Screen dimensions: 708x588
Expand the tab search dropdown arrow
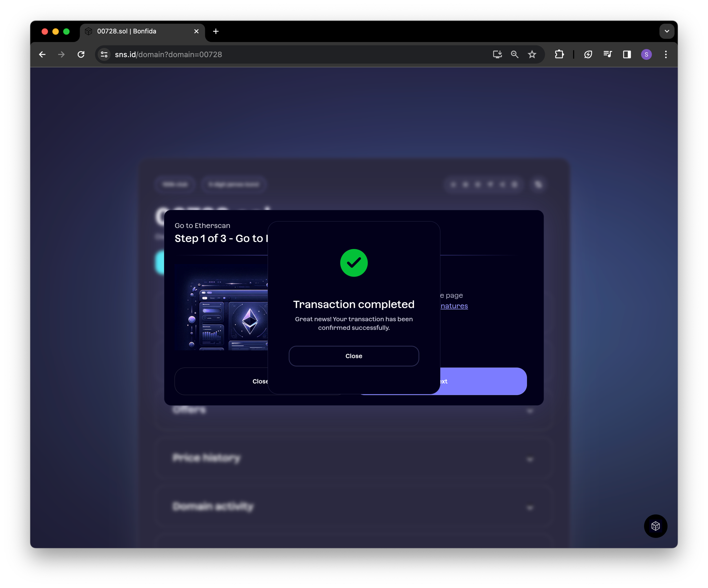tap(667, 31)
